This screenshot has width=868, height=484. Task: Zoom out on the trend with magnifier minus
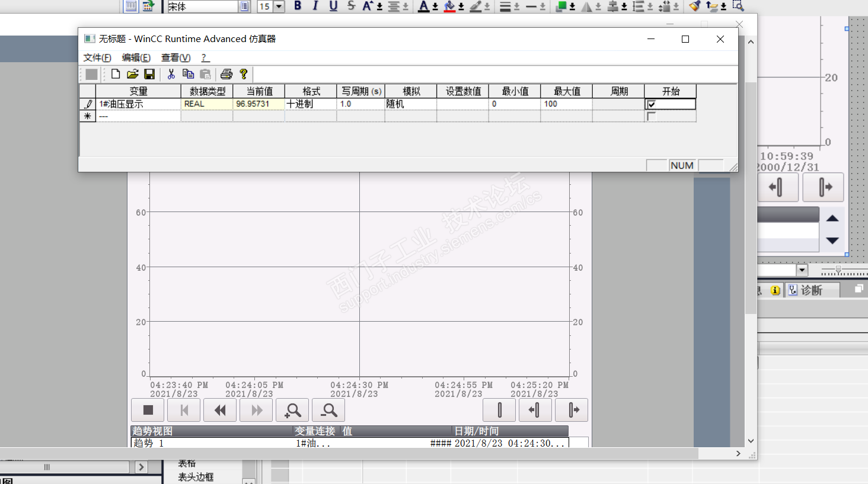[x=329, y=410]
